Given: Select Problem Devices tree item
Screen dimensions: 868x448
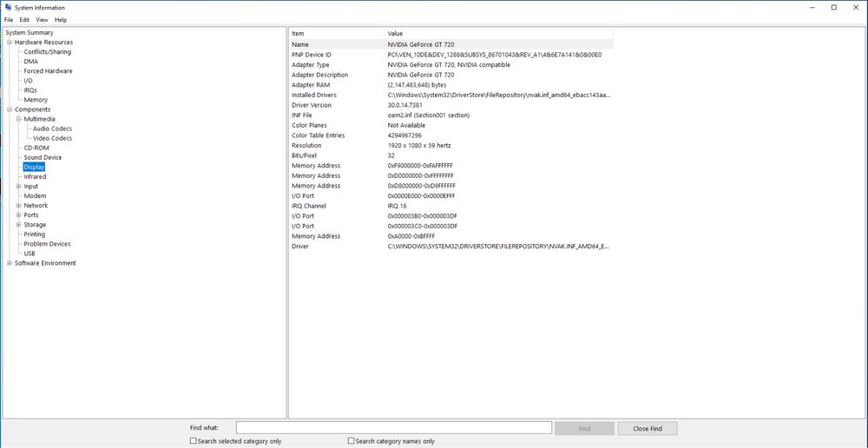Looking at the screenshot, I should click(x=47, y=244).
